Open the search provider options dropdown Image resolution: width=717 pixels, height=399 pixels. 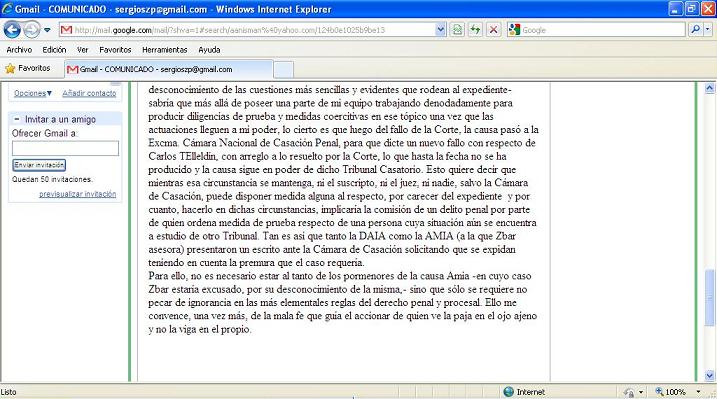(707, 30)
